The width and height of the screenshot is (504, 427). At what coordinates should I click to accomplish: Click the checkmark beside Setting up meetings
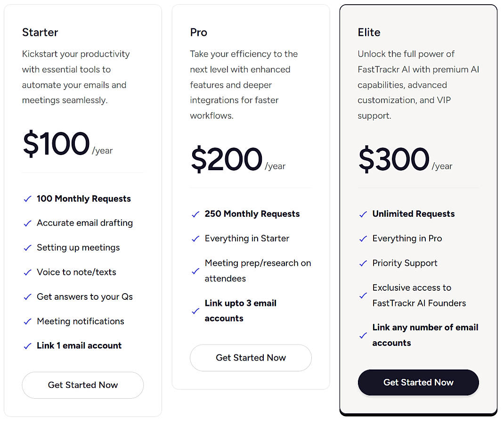pyautogui.click(x=27, y=248)
